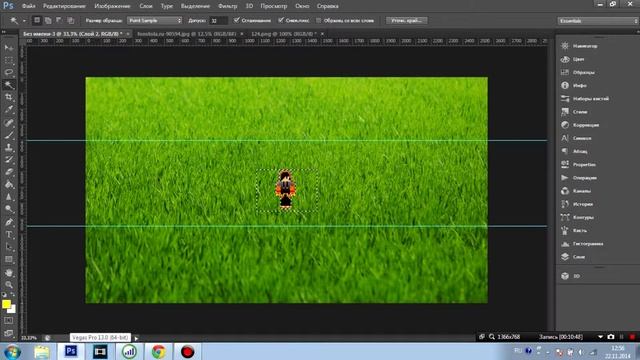Swap foreground and background colors
640x360 pixels.
[x=13, y=294]
